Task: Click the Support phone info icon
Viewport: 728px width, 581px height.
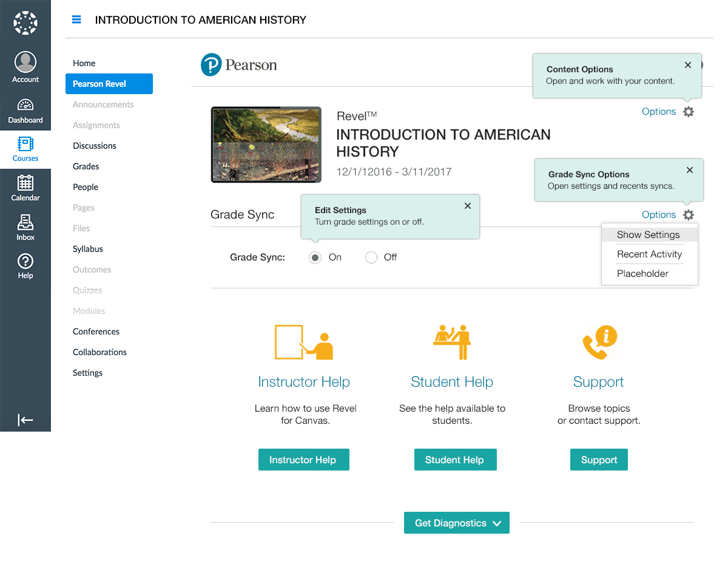Action: pos(599,344)
